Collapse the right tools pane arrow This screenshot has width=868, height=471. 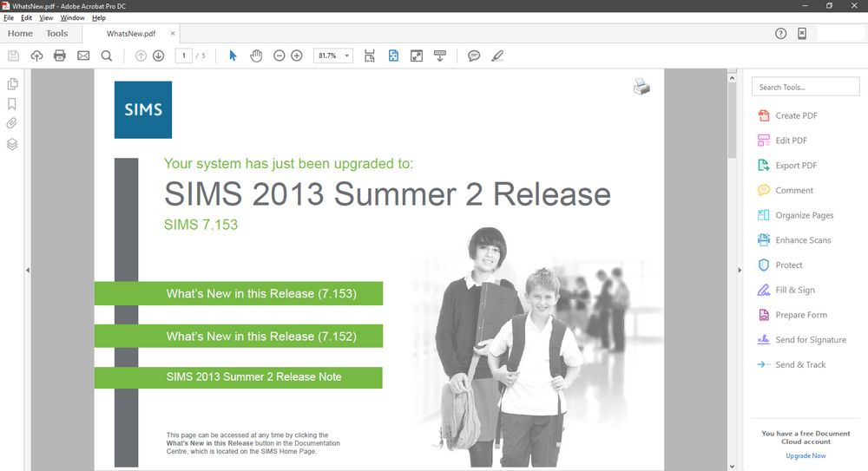740,270
